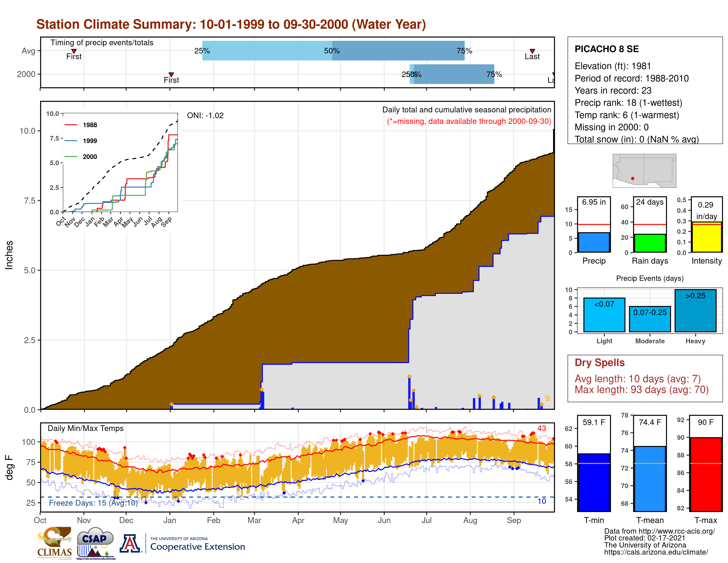Click the Max length: 93 days text
This screenshot has width=728, height=563.
point(641,389)
